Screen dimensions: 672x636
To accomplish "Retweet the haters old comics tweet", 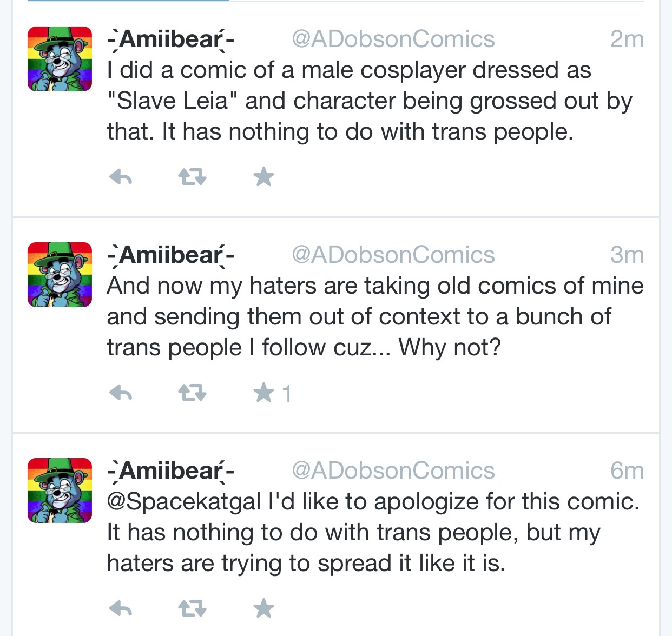I will [192, 393].
